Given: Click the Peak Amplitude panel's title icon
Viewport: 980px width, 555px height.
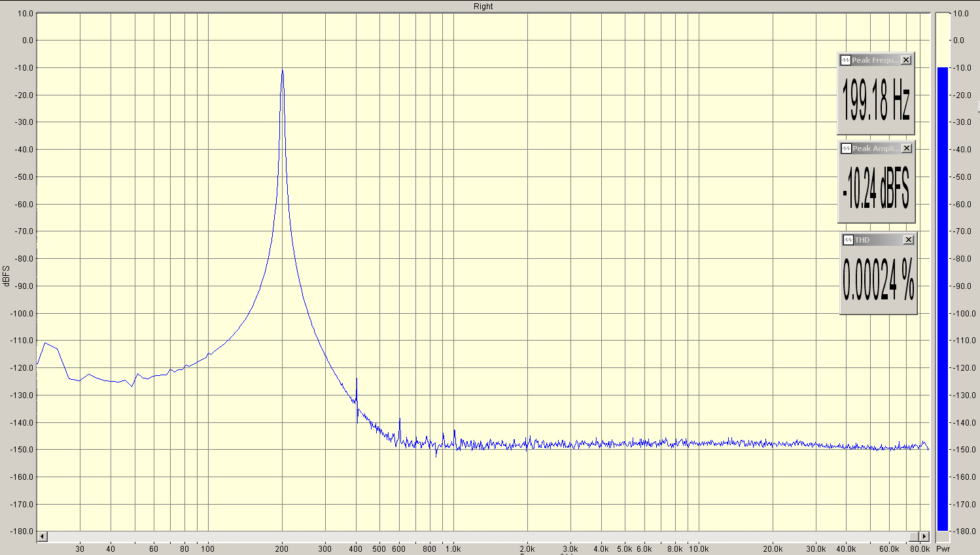Looking at the screenshot, I should [846, 148].
